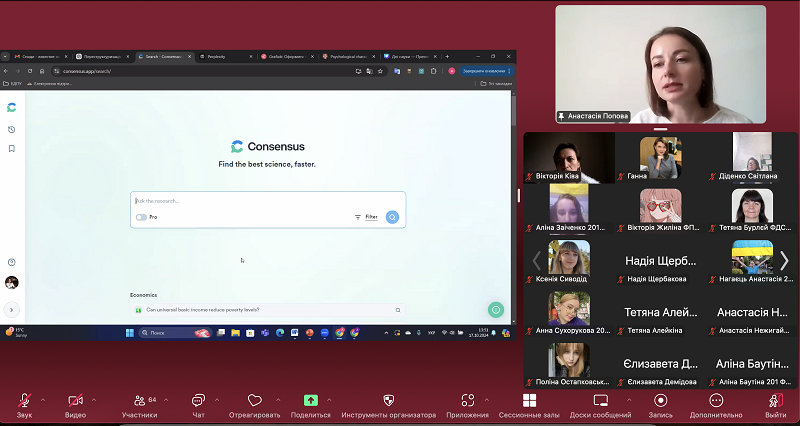Open reactions with Отреагировать button
This screenshot has width=800, height=426.
[255, 406]
